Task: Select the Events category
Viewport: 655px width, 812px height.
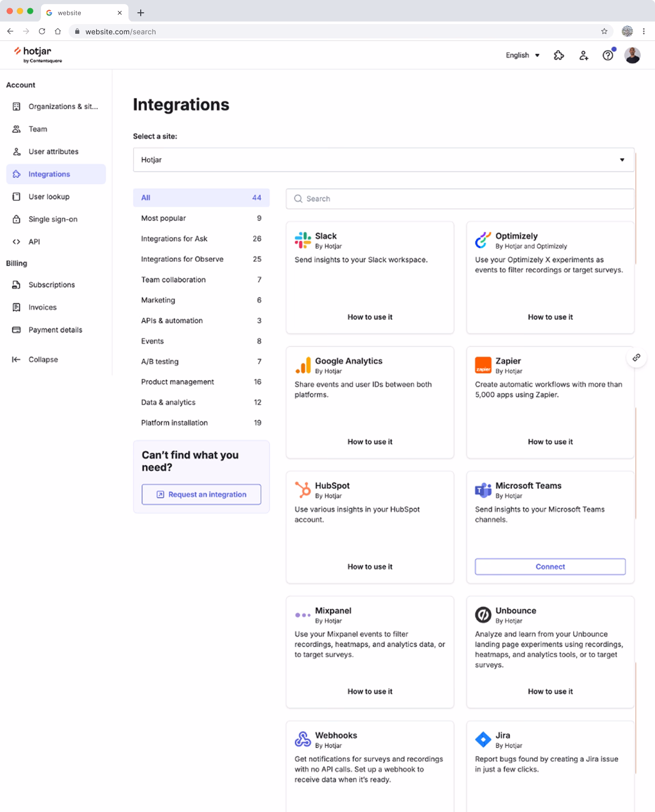Action: point(201,341)
